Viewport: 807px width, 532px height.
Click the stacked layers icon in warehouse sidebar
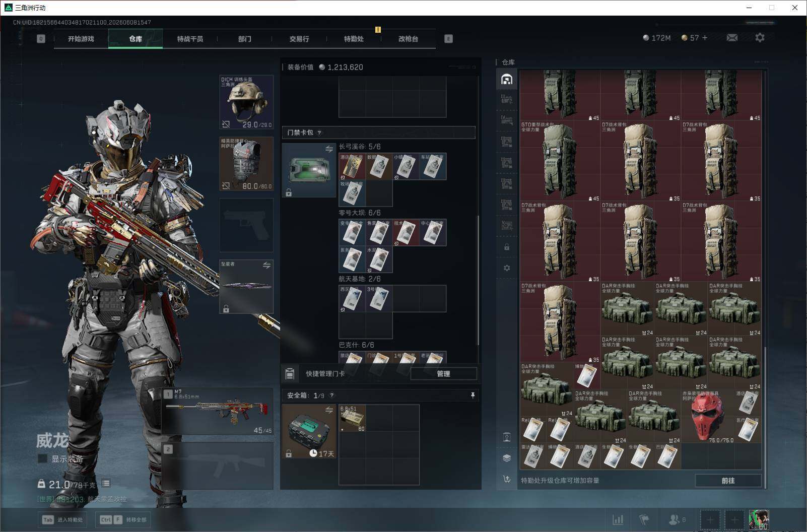pos(507,458)
